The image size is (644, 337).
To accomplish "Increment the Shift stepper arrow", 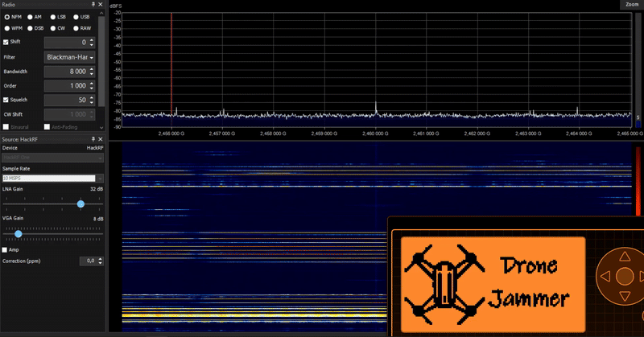I will (x=92, y=40).
